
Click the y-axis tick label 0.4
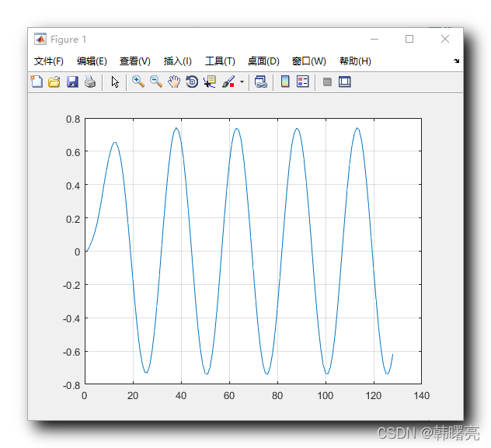point(73,186)
